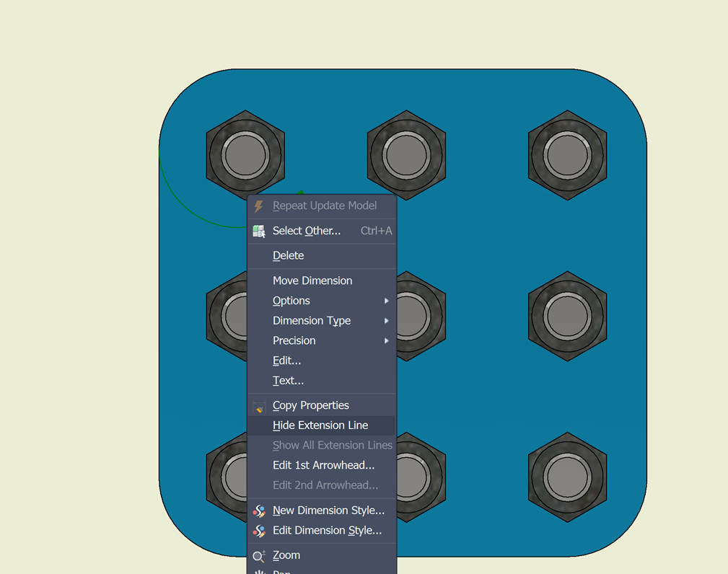The height and width of the screenshot is (574, 728).
Task: Select the top-left hex nut
Action: (245, 155)
